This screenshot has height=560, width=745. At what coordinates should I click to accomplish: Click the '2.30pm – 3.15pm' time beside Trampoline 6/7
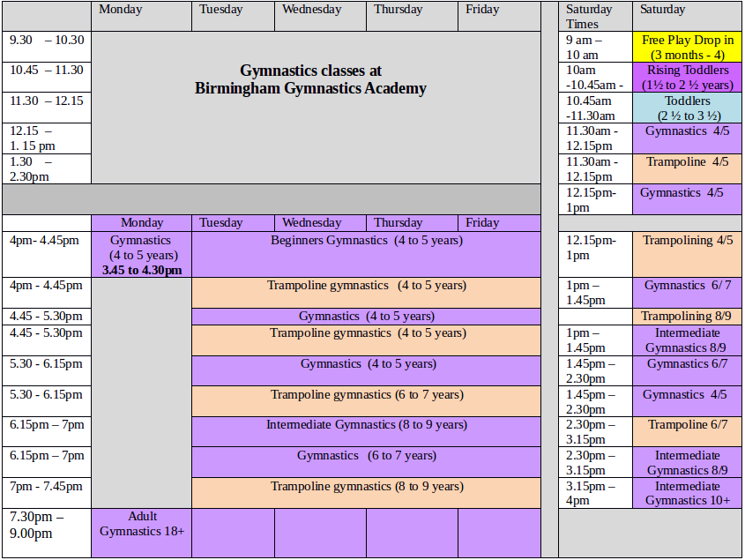click(595, 431)
